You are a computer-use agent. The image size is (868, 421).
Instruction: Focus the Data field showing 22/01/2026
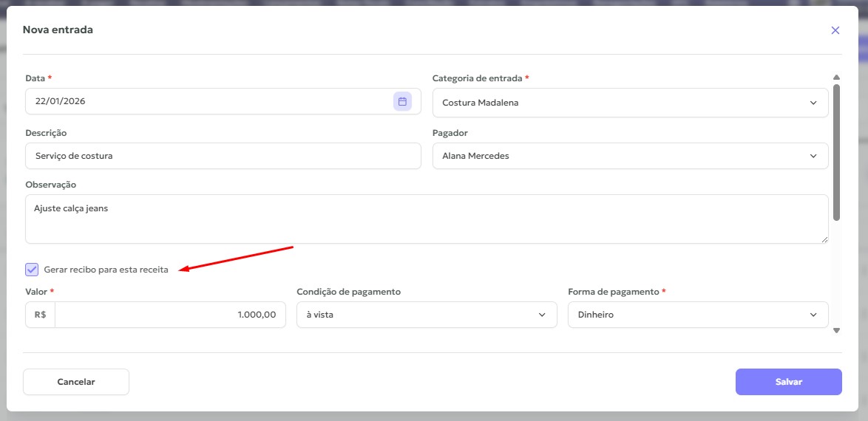pyautogui.click(x=207, y=102)
